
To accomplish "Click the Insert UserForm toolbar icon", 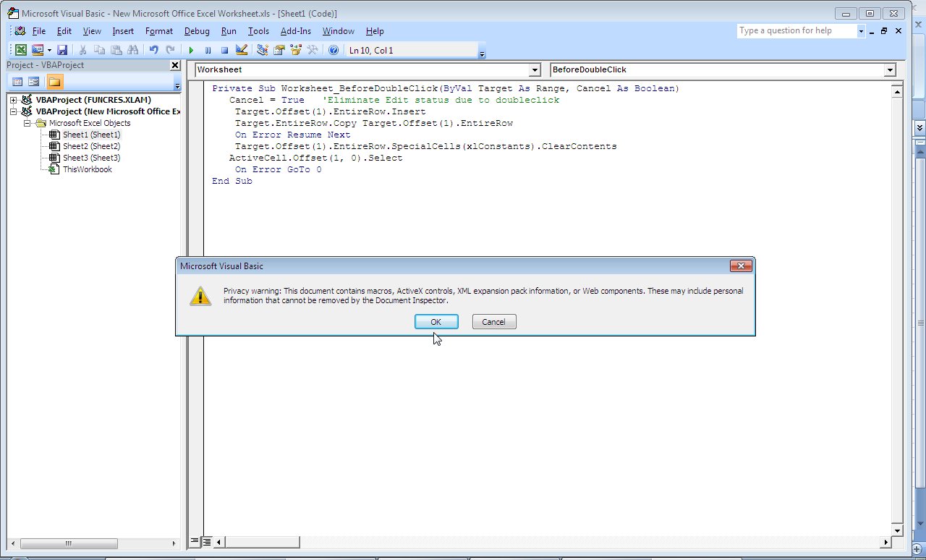I will click(x=38, y=50).
